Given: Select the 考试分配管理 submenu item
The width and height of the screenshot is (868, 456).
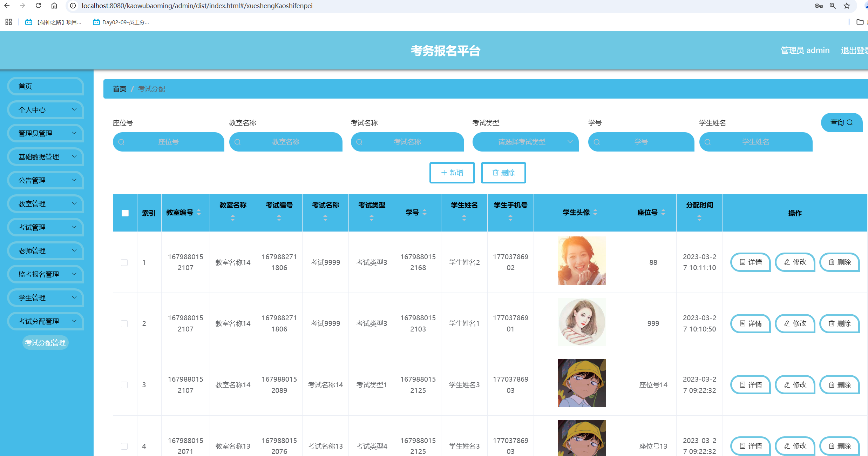Looking at the screenshot, I should click(46, 343).
